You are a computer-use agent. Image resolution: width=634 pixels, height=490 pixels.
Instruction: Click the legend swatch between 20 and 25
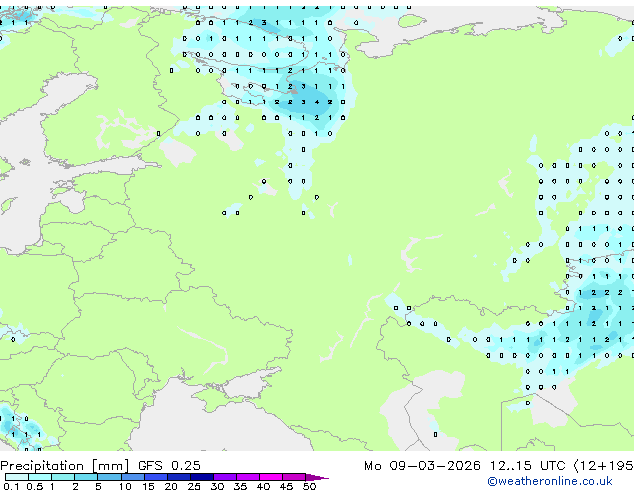pos(179,477)
